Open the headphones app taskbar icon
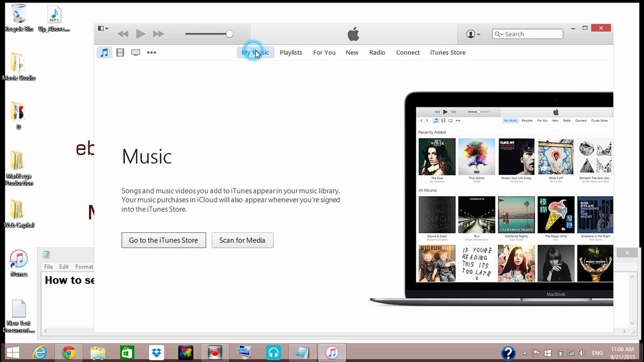 tap(273, 353)
